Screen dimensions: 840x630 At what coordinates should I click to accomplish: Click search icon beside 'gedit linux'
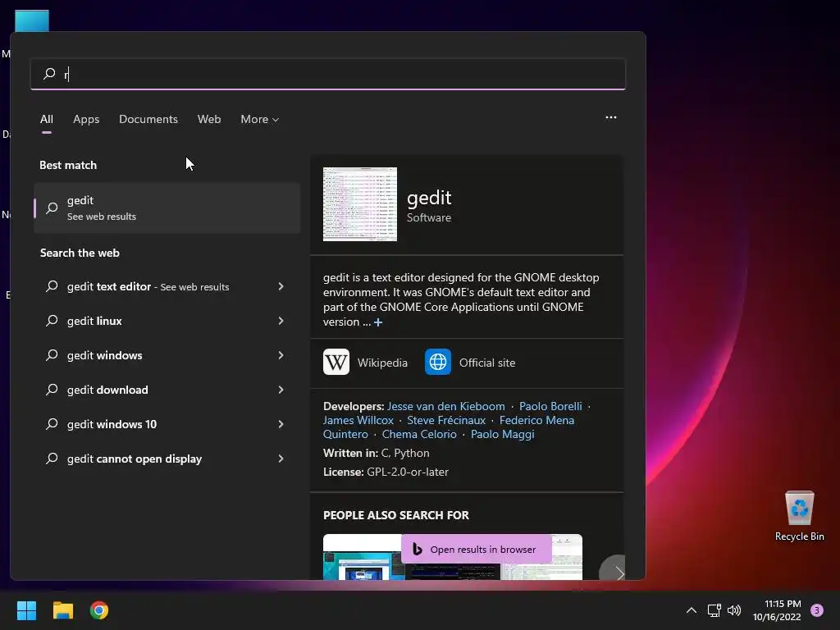pyautogui.click(x=52, y=321)
